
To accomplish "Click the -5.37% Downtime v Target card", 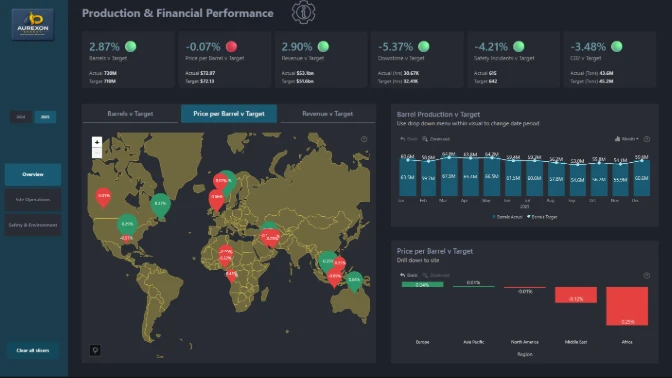I will [417, 60].
